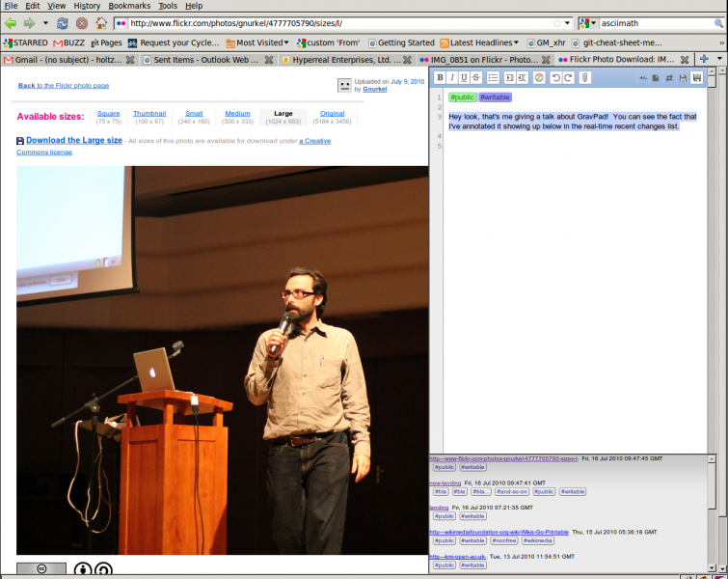
Task: Go back using the green back arrow
Action: 11,23
